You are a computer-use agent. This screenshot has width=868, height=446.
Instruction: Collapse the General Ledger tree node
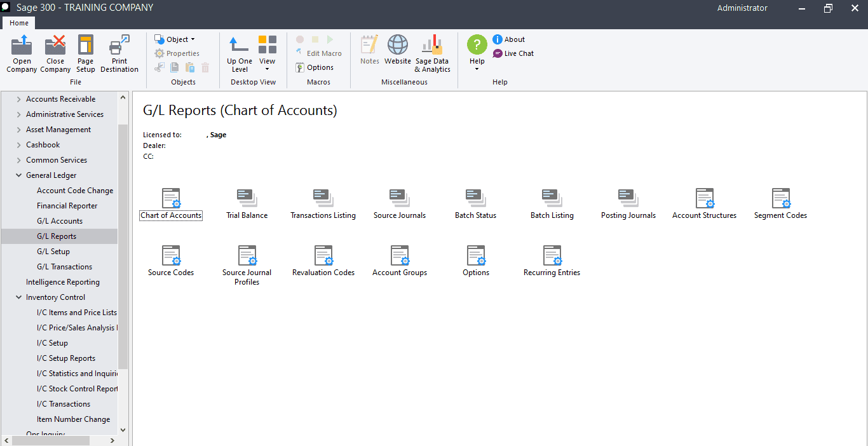tap(19, 175)
